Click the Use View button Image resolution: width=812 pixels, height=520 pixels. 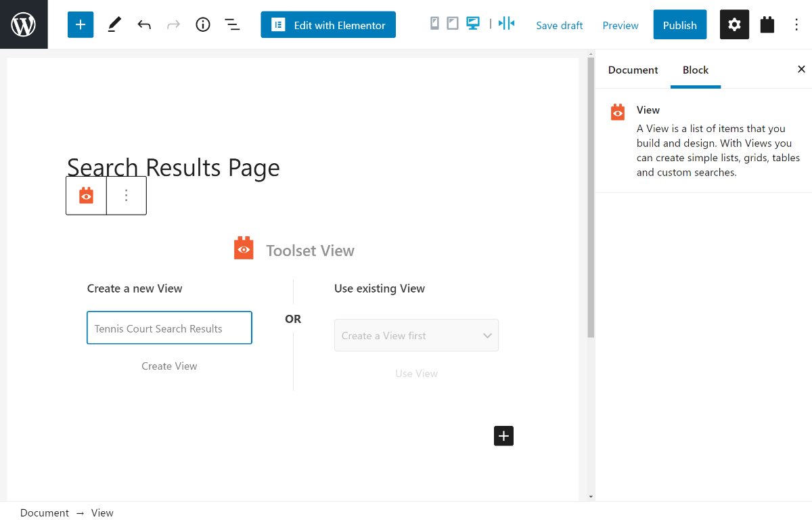pyautogui.click(x=416, y=373)
